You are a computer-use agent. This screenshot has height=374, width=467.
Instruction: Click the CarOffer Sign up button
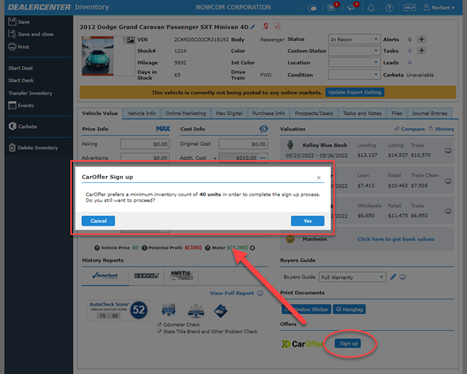tap(348, 343)
